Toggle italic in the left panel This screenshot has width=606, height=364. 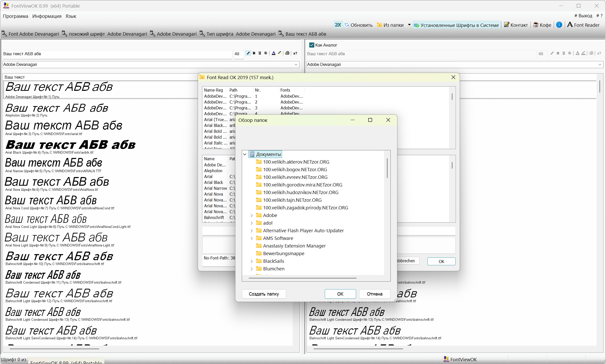point(248,53)
